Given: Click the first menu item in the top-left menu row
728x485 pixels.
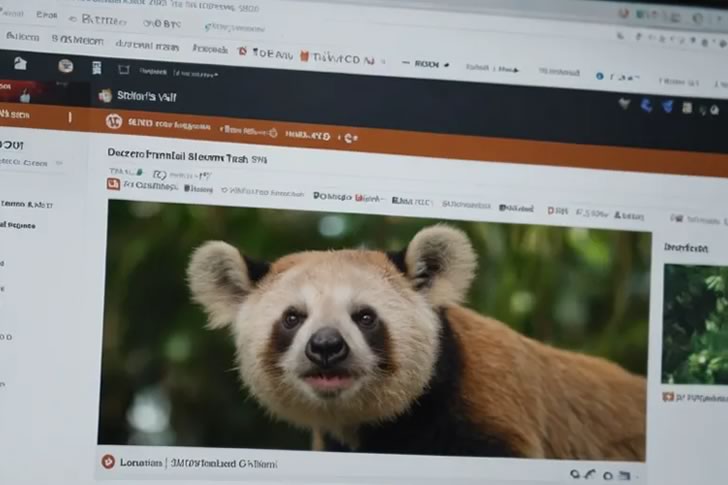Looking at the screenshot, I should click(x=22, y=37).
